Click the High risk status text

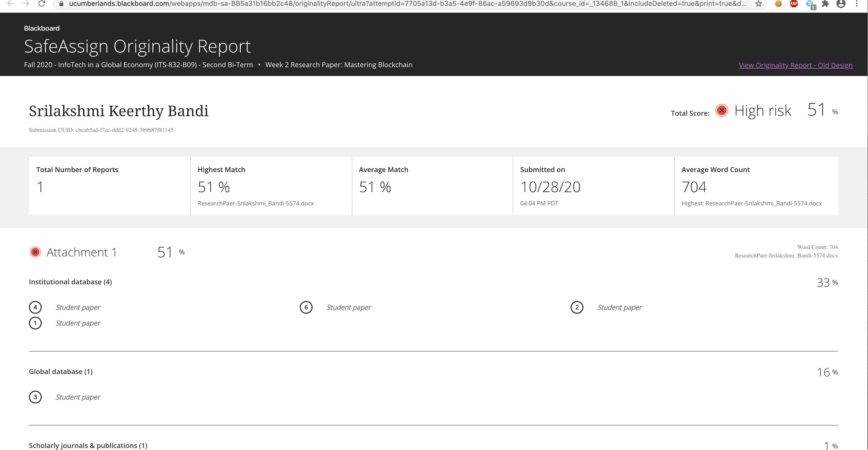(x=763, y=111)
